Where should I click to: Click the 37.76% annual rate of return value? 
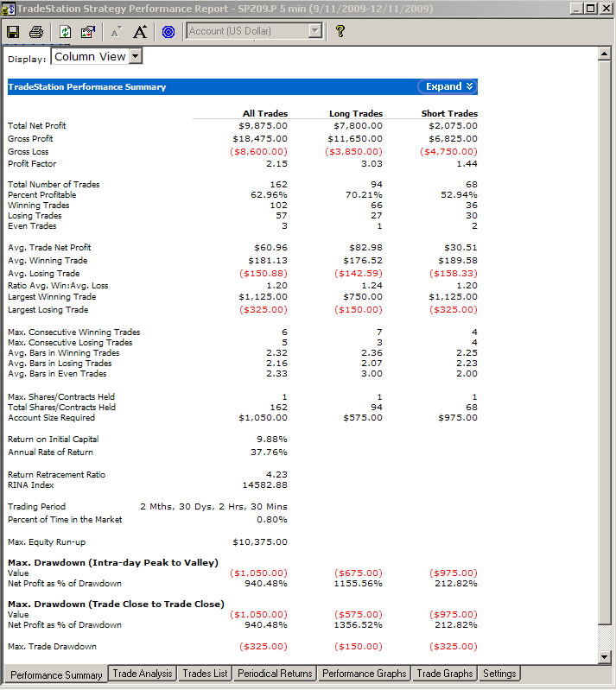[x=269, y=453]
